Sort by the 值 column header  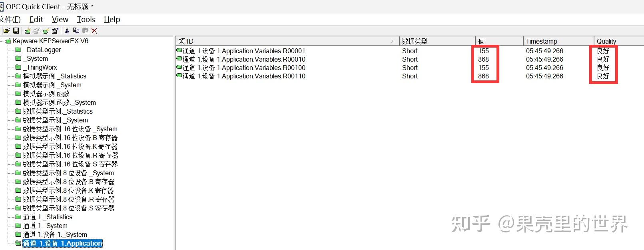click(499, 41)
